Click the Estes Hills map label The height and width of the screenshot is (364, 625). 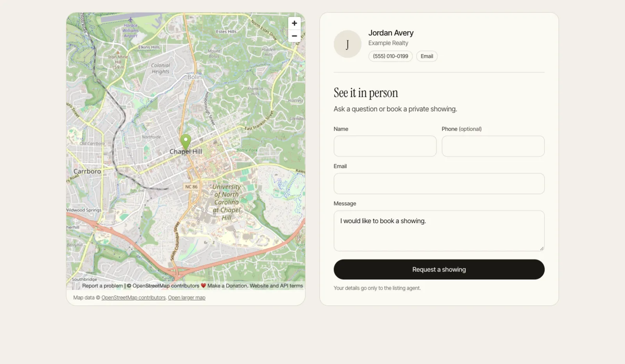pos(226,32)
